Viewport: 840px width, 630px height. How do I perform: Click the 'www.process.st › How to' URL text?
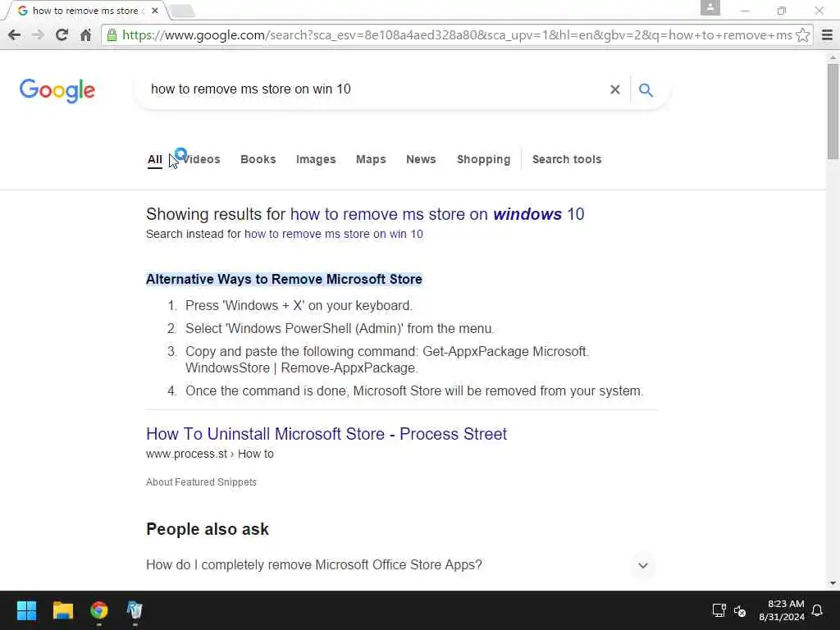point(210,454)
